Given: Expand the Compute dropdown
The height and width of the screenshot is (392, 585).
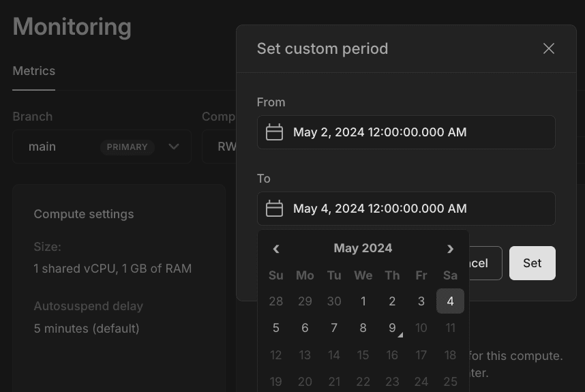Looking at the screenshot, I should pyautogui.click(x=220, y=147).
